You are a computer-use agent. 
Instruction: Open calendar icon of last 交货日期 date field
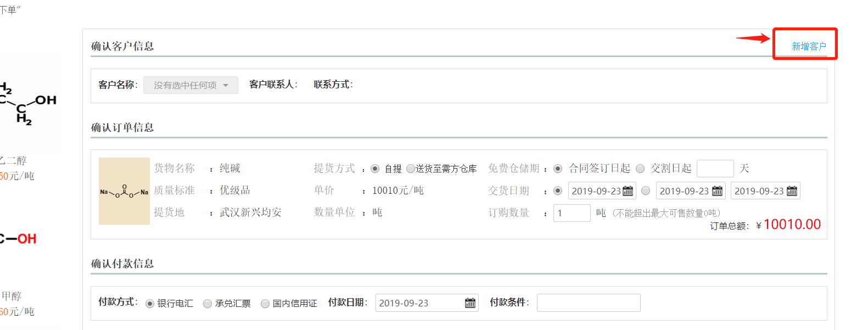(792, 191)
